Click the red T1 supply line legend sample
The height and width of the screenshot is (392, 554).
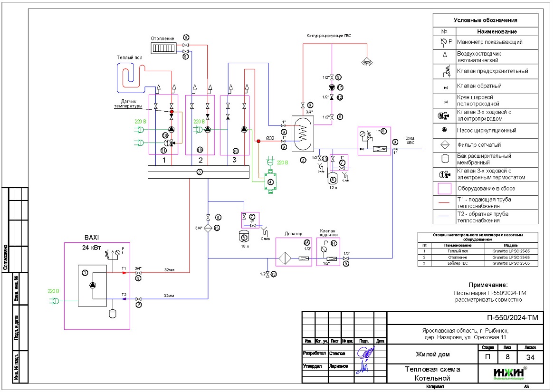pyautogui.click(x=444, y=203)
